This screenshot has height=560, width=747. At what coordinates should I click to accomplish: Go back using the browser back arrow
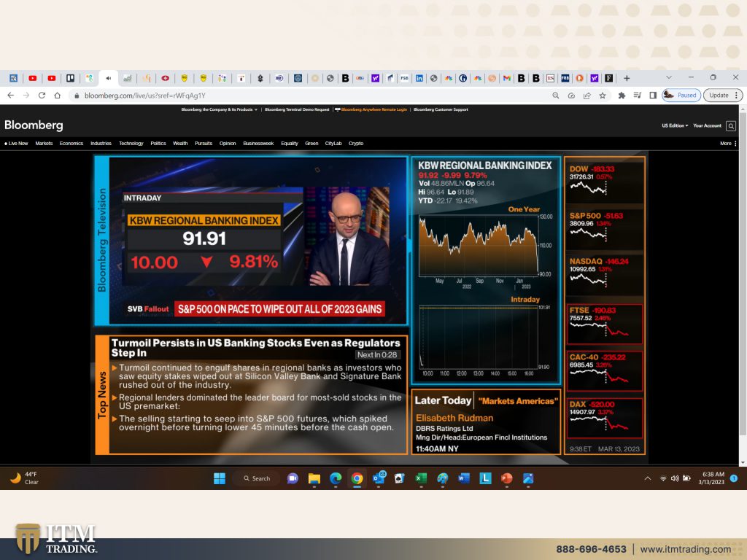(10, 96)
